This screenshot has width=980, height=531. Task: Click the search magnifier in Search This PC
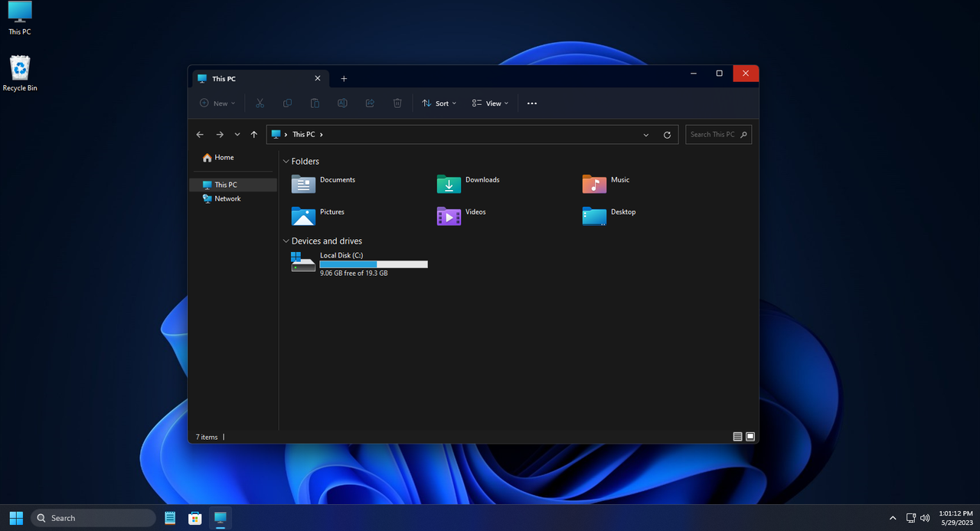pos(743,134)
